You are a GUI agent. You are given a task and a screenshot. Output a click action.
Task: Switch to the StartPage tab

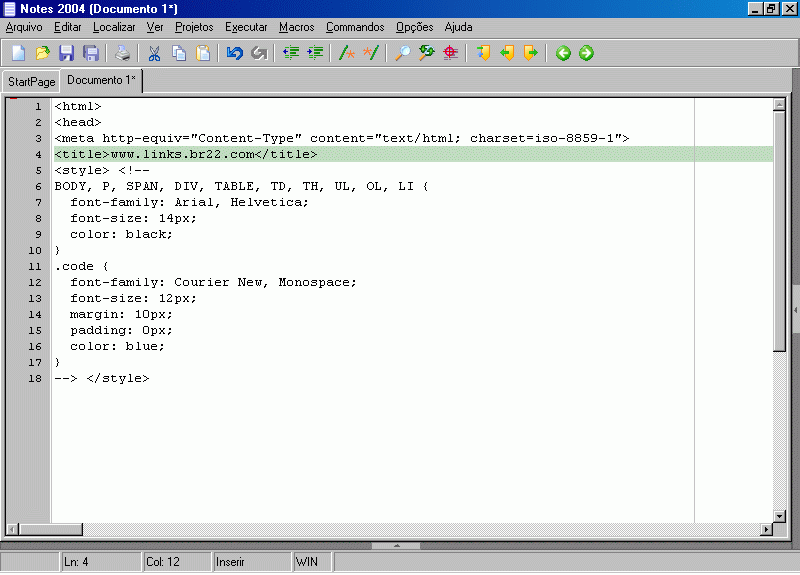point(31,82)
